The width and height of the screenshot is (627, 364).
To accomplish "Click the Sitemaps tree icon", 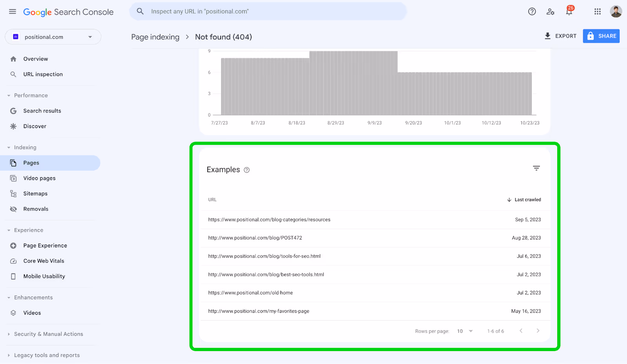I will pyautogui.click(x=13, y=194).
